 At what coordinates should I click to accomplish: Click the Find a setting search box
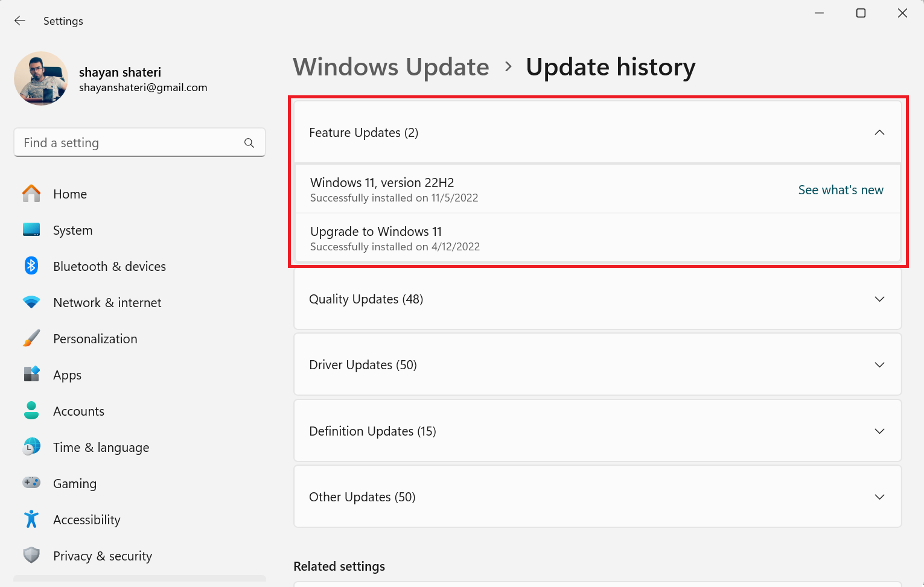pos(139,143)
